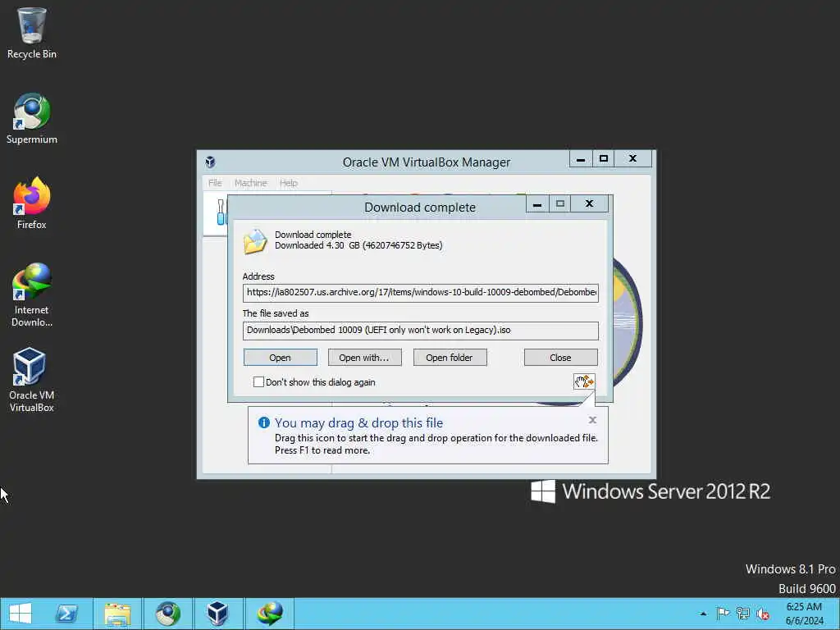Click the Open folder button
Viewport: 840px width, 630px height.
pos(450,358)
